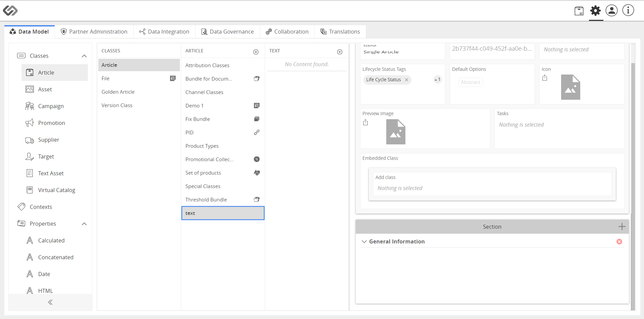
Task: Select Target in the sidebar
Action: pos(55,156)
